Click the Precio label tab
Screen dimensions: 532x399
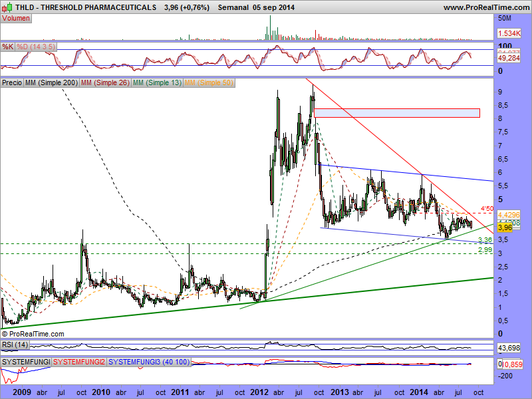click(x=12, y=82)
